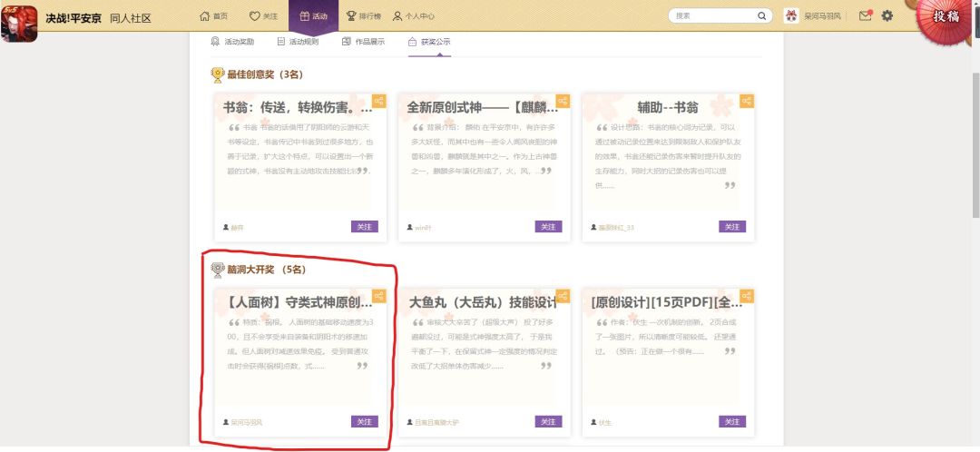The width and height of the screenshot is (980, 452).
Task: Open the [原创设计][15页PDF] post title
Action: point(667,303)
